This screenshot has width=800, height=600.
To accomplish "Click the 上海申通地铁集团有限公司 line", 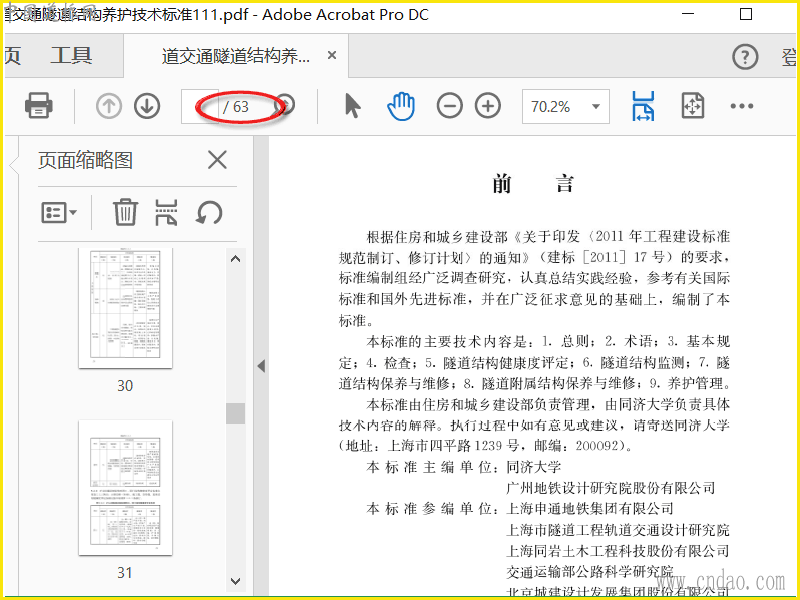I will click(x=590, y=509).
